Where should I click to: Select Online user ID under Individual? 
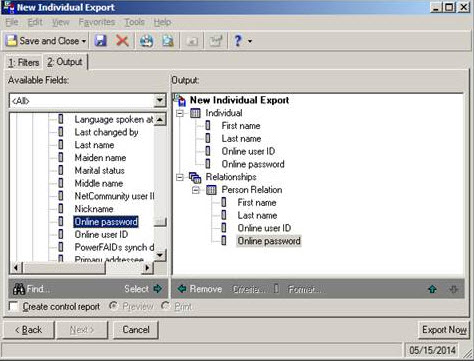[248, 151]
